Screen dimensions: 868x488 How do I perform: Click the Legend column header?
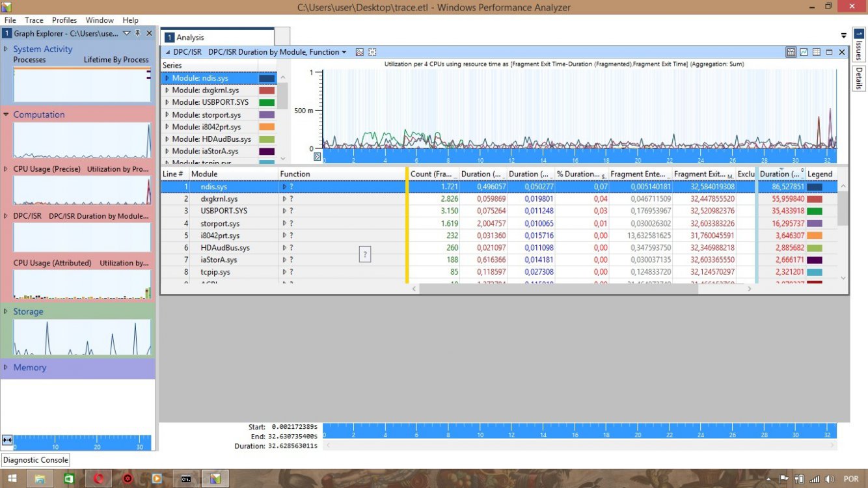820,174
